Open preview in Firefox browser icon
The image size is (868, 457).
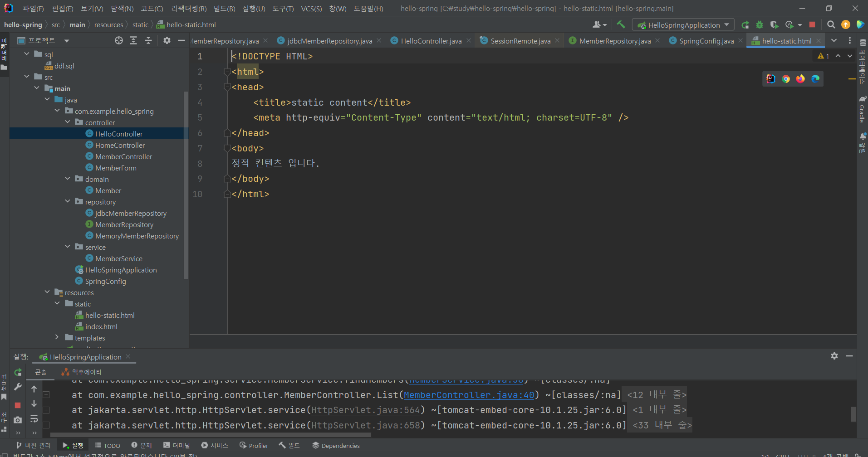pos(800,79)
